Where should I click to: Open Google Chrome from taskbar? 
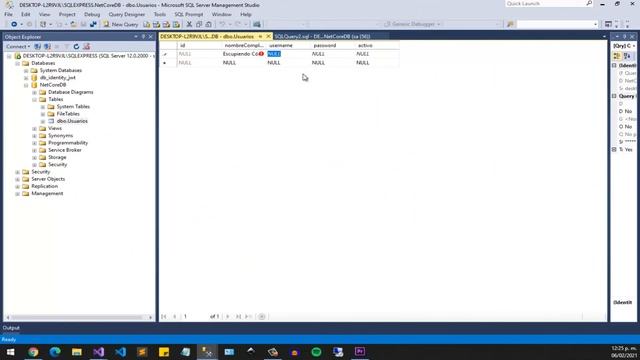click(33, 351)
